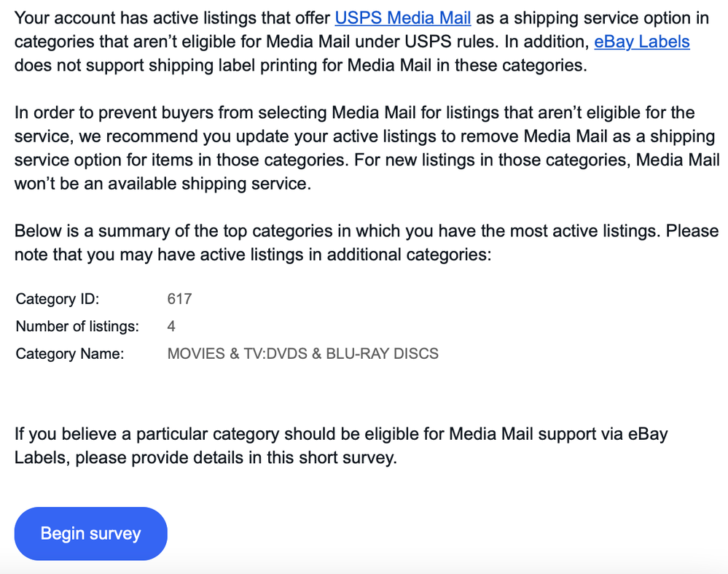Click the MOVIES & TV:DVDS & BLU-RAY DISCS text
The image size is (728, 574).
coord(302,354)
